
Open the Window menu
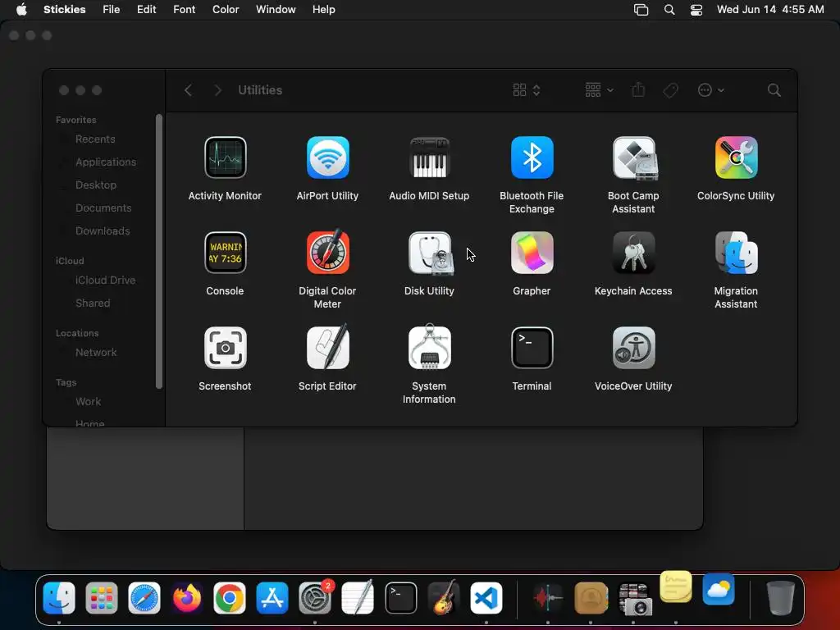click(276, 10)
